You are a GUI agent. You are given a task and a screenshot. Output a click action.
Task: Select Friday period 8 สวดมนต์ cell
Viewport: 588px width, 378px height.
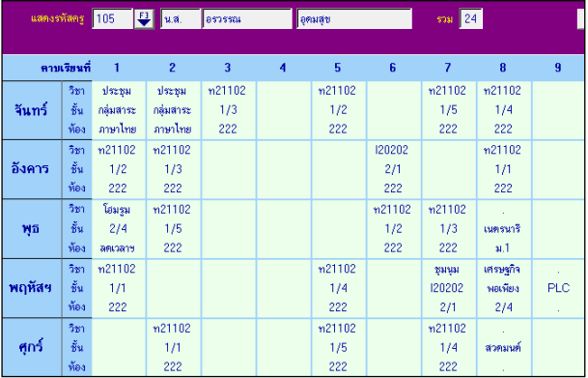click(503, 347)
